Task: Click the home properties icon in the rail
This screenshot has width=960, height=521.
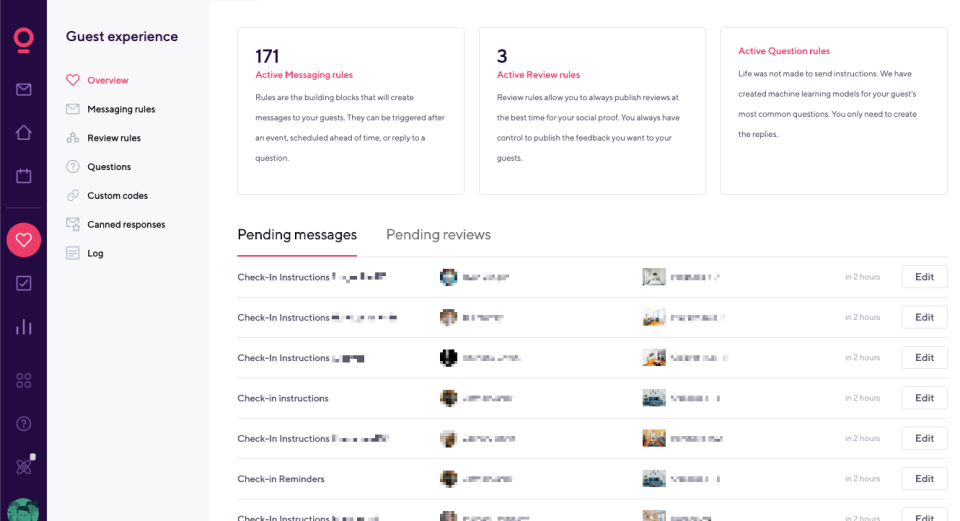Action: pos(23,133)
